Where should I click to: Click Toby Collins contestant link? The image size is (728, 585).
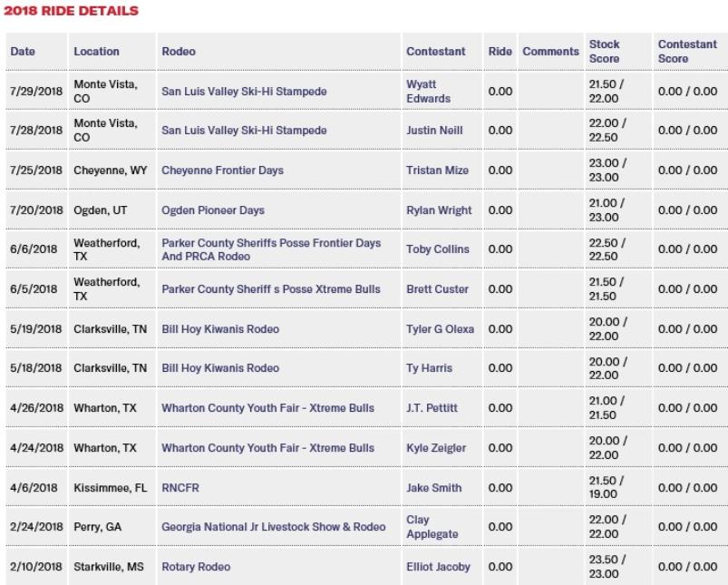point(438,249)
